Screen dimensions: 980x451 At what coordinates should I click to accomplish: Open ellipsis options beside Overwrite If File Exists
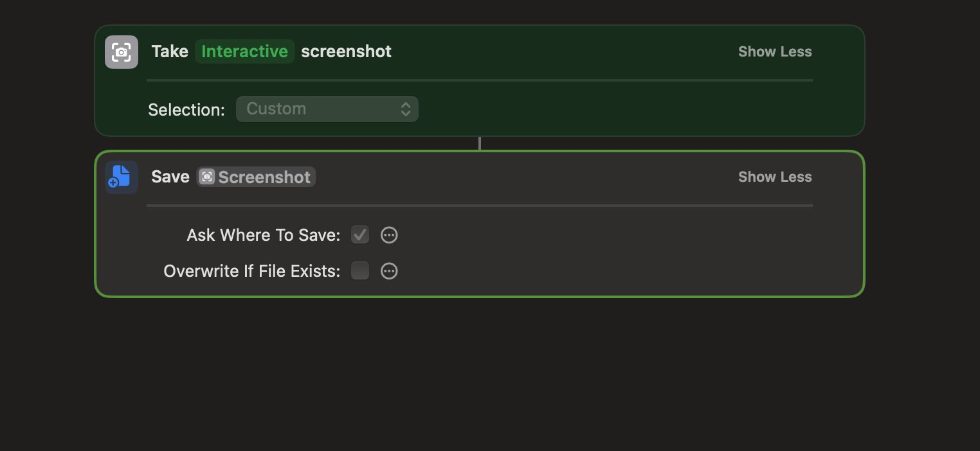(x=389, y=271)
